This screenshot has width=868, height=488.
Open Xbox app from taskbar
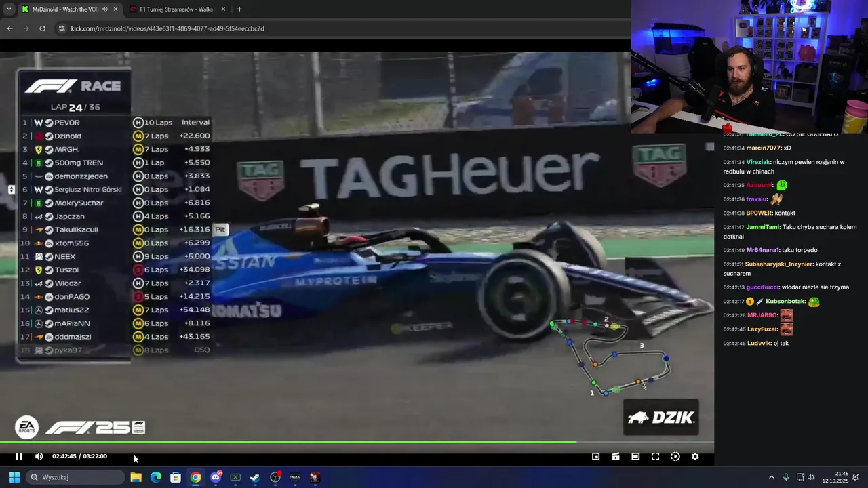pos(235,477)
